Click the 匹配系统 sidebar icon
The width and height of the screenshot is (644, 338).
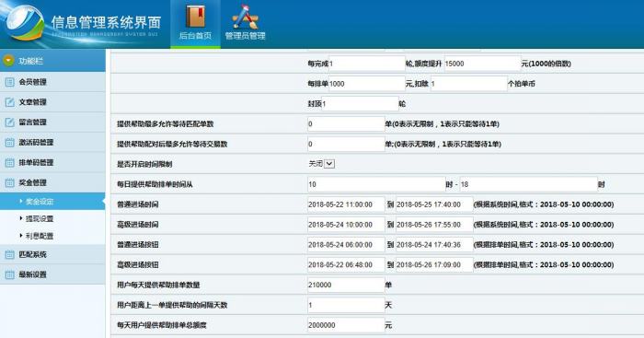click(x=9, y=254)
